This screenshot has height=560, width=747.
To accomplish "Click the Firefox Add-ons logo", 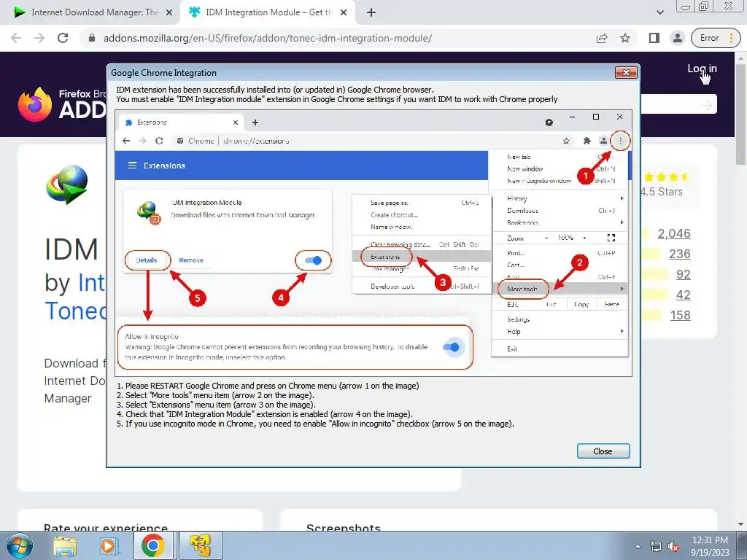I will (62, 104).
